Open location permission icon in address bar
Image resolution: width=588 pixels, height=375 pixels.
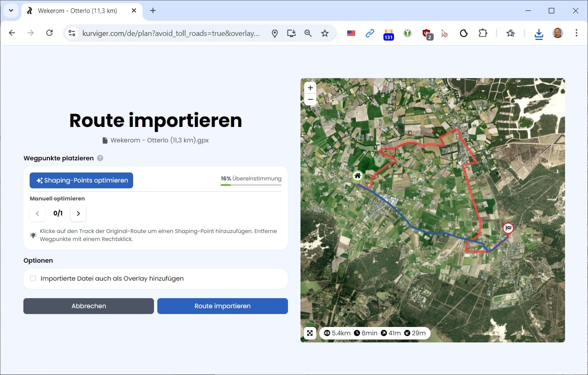(275, 33)
